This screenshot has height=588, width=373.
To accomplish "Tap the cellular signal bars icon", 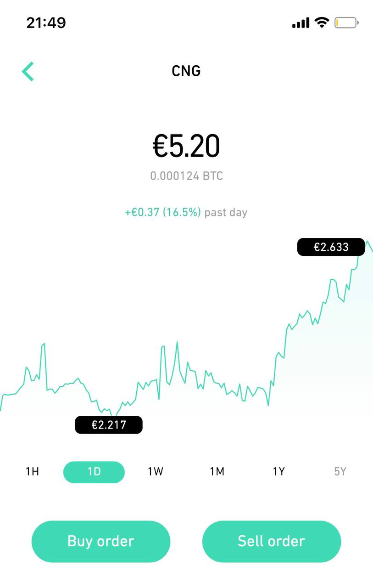I will pyautogui.click(x=301, y=23).
